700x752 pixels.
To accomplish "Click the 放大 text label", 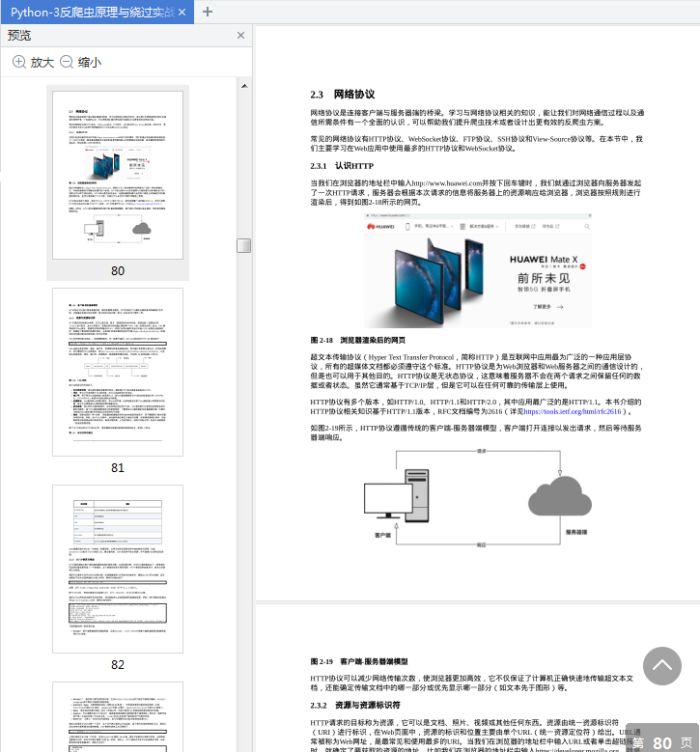I will click(42, 63).
